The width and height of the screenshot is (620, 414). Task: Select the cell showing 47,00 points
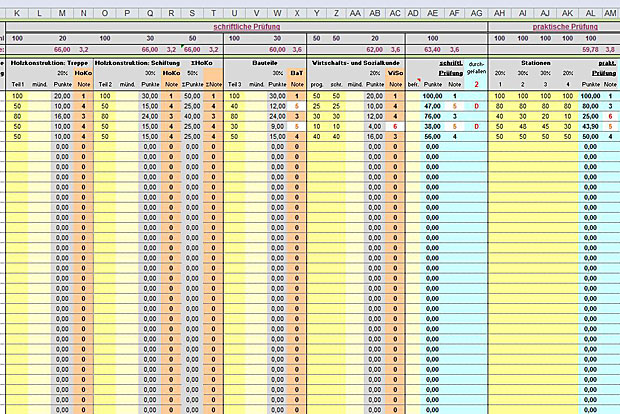[432, 105]
